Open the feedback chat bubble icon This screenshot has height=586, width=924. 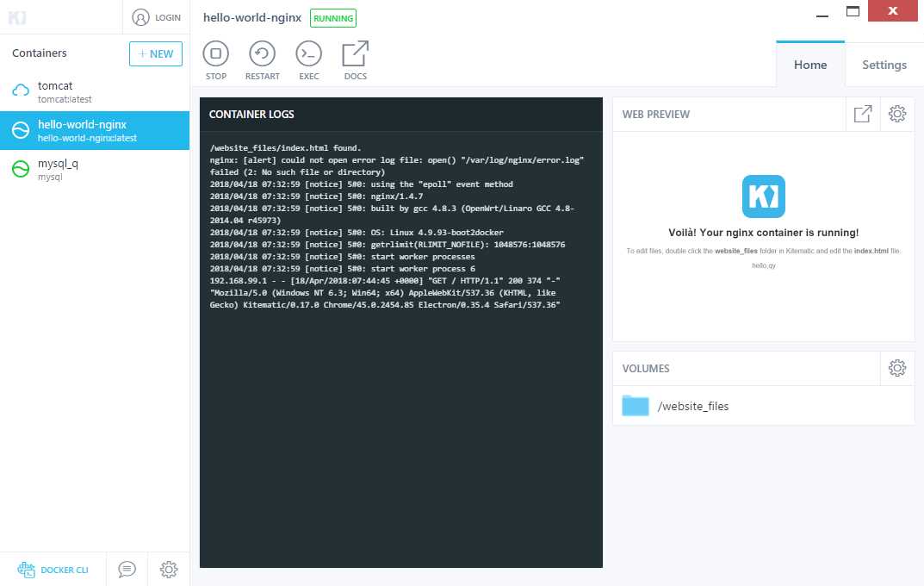click(x=127, y=569)
